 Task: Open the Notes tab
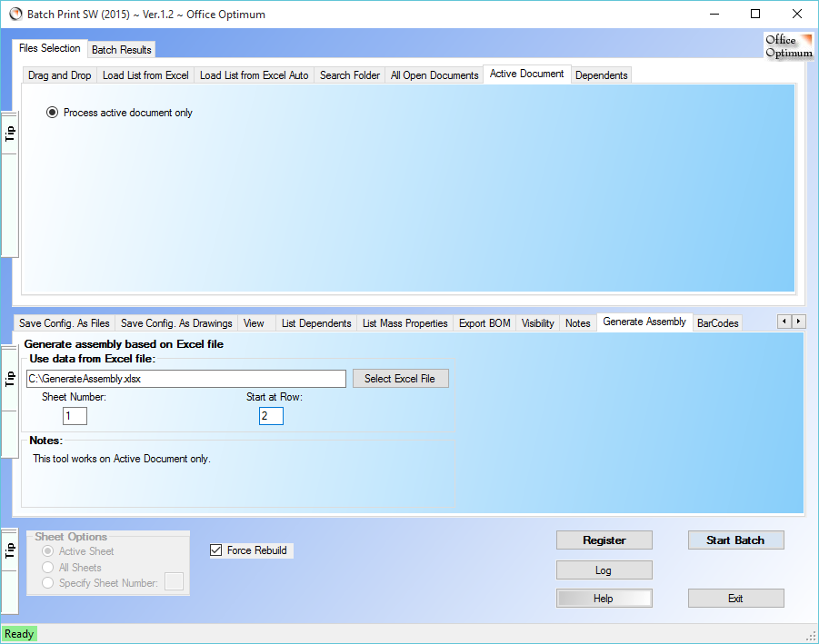tap(578, 323)
